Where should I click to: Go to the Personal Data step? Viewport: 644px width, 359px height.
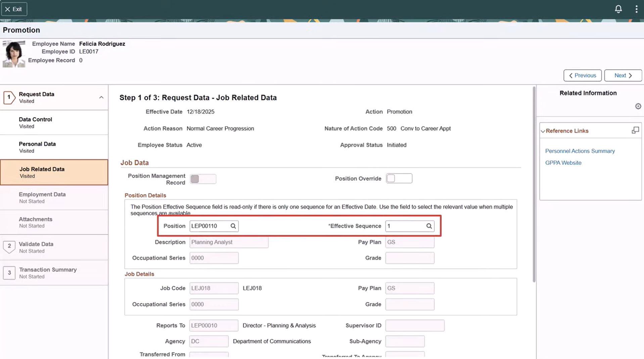pyautogui.click(x=37, y=147)
